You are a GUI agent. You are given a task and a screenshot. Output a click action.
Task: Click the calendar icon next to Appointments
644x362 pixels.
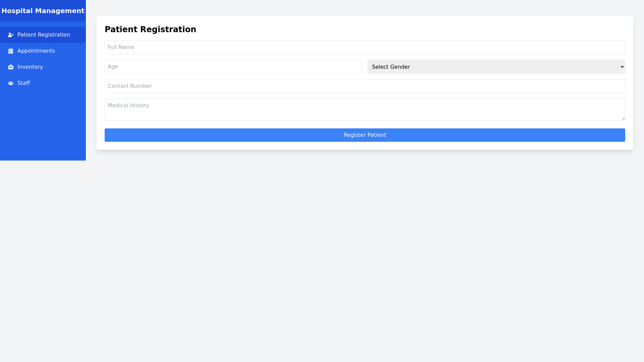pos(11,51)
